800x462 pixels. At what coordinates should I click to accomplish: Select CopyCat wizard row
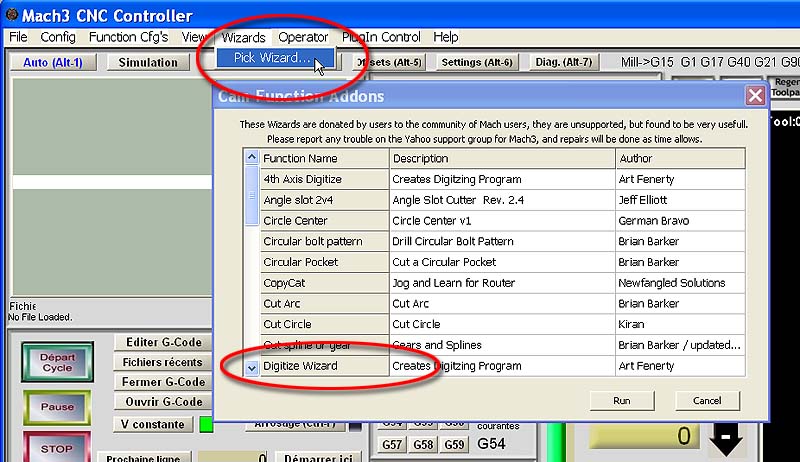[x=324, y=283]
